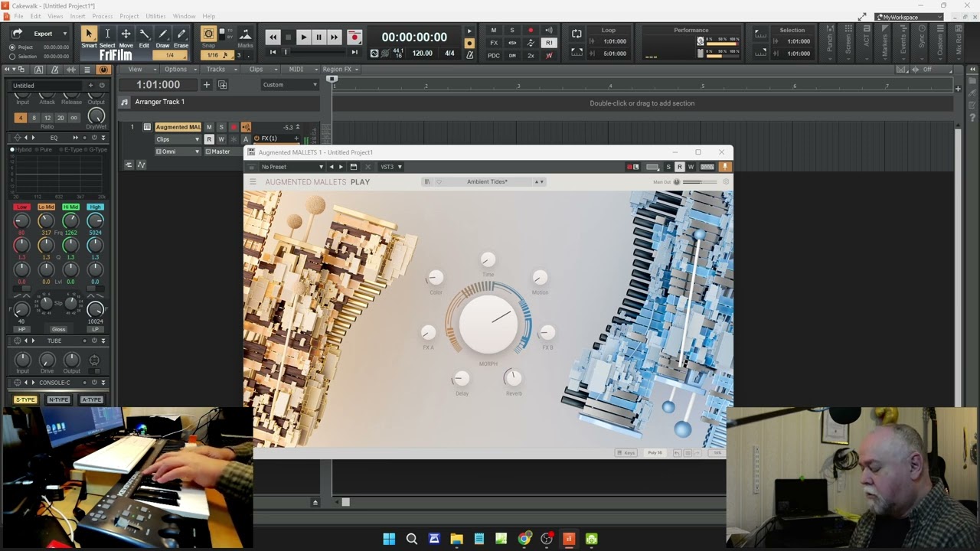
Task: Open Windows Start menu
Action: coord(389,539)
